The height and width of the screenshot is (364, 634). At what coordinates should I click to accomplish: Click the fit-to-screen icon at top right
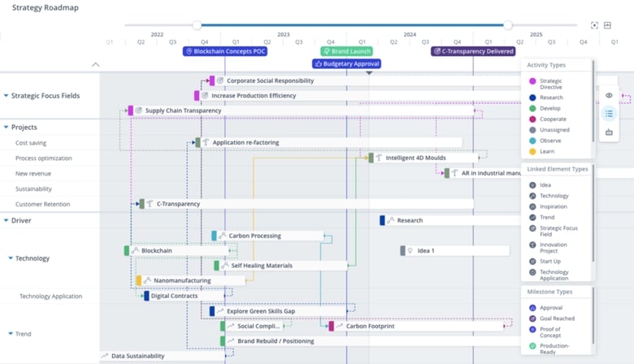(x=594, y=25)
